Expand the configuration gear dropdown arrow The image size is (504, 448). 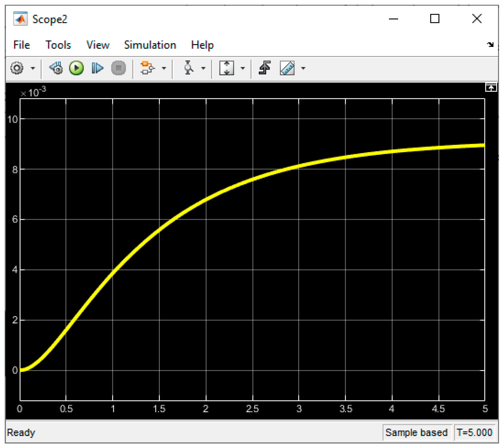[x=33, y=68]
